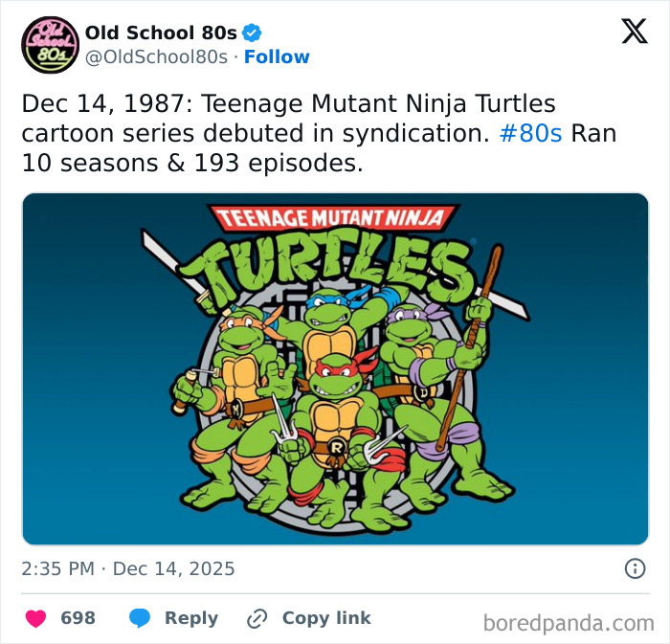Click the chain link copy icon

coord(257,618)
